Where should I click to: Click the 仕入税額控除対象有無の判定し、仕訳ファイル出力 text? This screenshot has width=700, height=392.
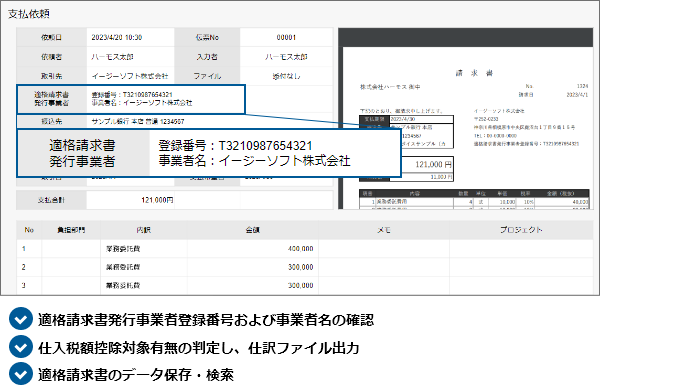click(199, 348)
